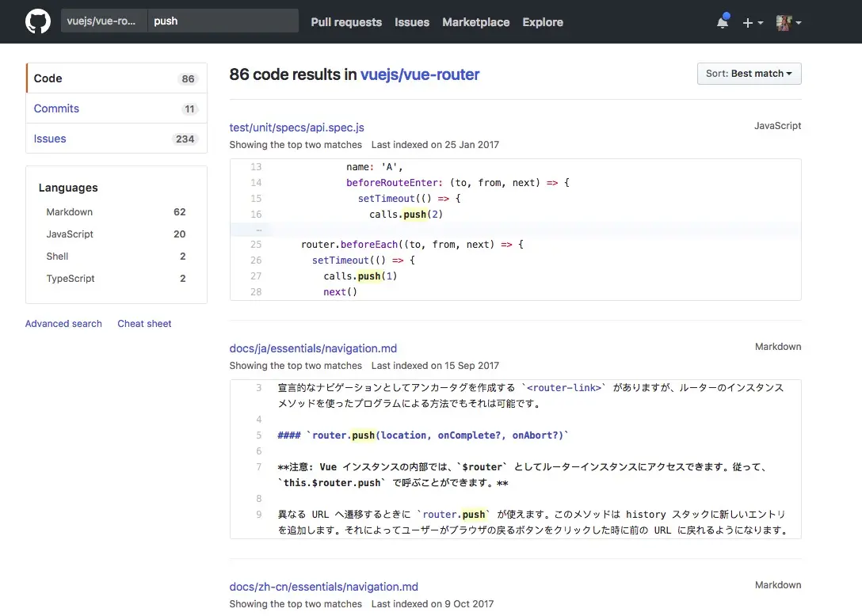
Task: Click beforeRouteEnter on line 14
Action: (x=392, y=182)
